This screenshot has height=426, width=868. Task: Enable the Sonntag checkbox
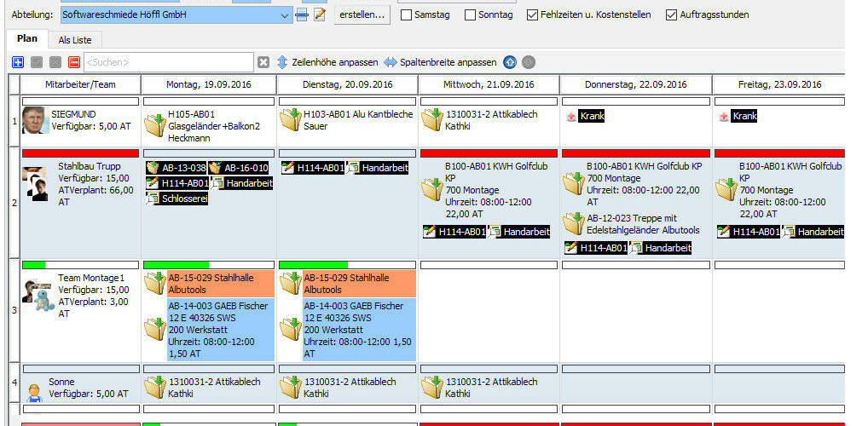click(x=470, y=15)
